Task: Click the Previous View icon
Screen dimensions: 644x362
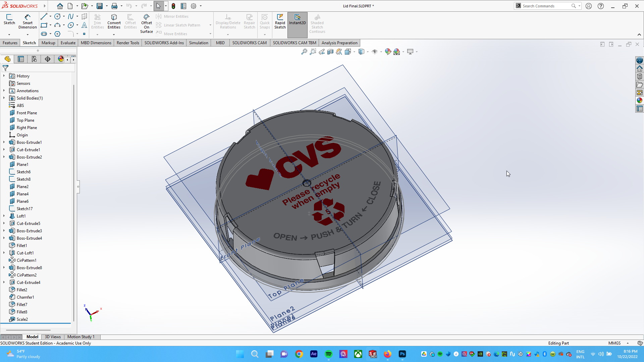Action: point(322,52)
